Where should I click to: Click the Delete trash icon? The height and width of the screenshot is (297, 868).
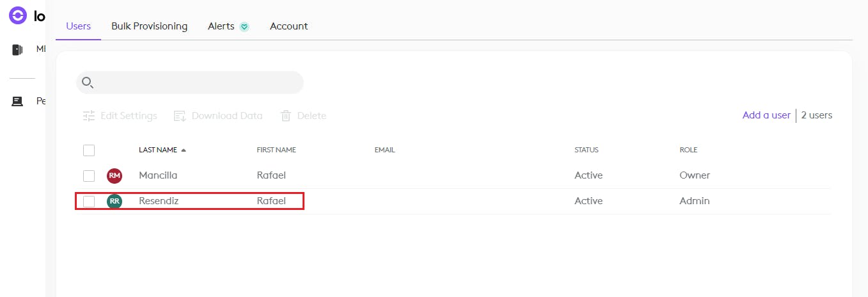[x=286, y=116]
